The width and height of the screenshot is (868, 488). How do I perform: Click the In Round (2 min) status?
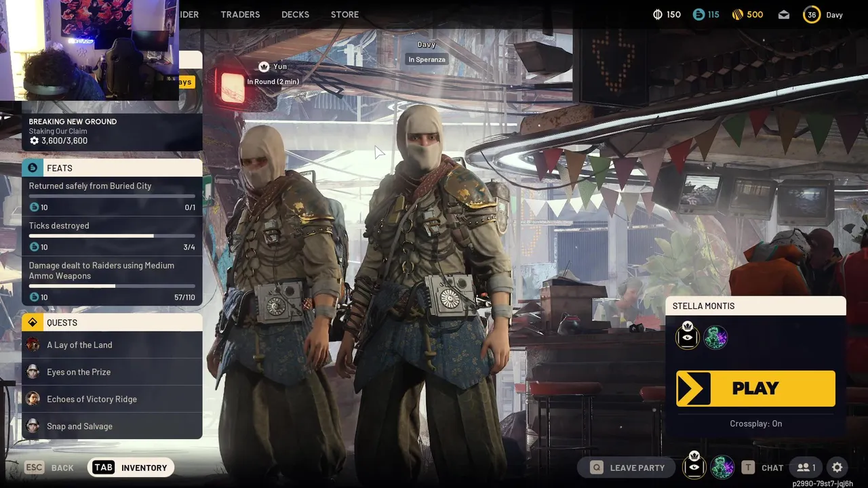click(273, 81)
